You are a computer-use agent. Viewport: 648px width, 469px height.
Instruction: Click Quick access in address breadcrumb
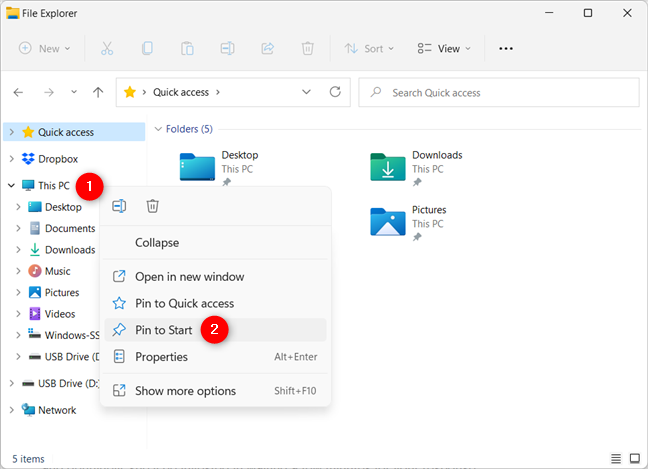[181, 92]
